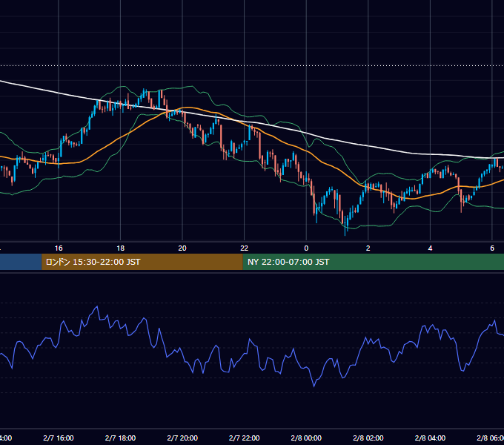504x445 pixels.
Task: Click hour label 22 on price chart axis
Action: (x=245, y=248)
